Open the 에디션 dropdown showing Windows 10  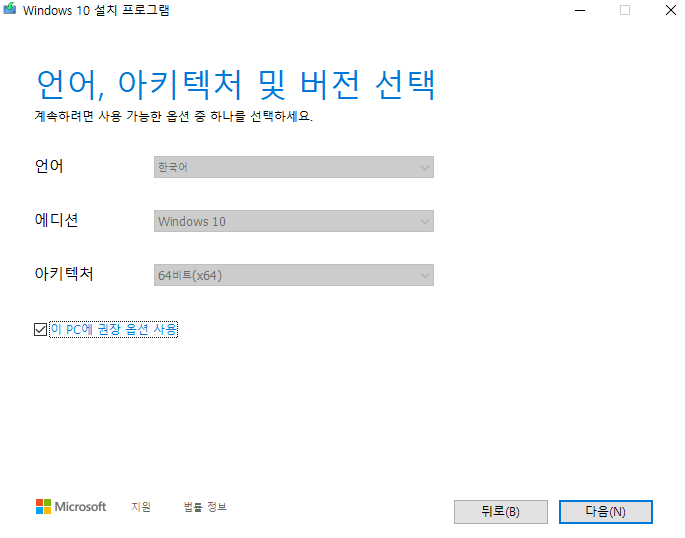pyautogui.click(x=294, y=221)
